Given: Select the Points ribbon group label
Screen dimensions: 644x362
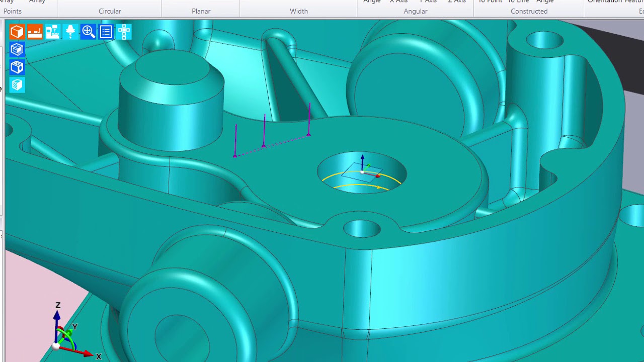Looking at the screenshot, I should click(x=13, y=11).
